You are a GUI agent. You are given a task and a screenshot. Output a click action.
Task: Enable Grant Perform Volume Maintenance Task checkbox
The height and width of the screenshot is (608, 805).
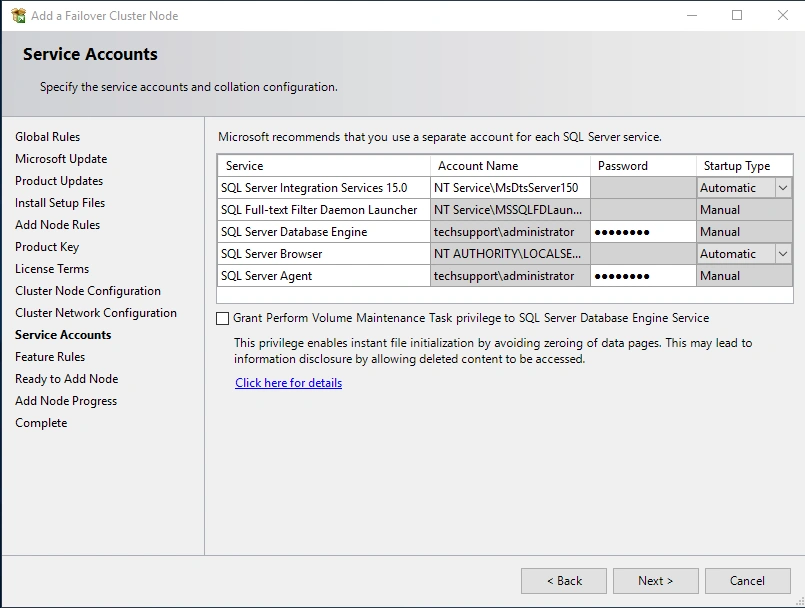click(x=222, y=319)
